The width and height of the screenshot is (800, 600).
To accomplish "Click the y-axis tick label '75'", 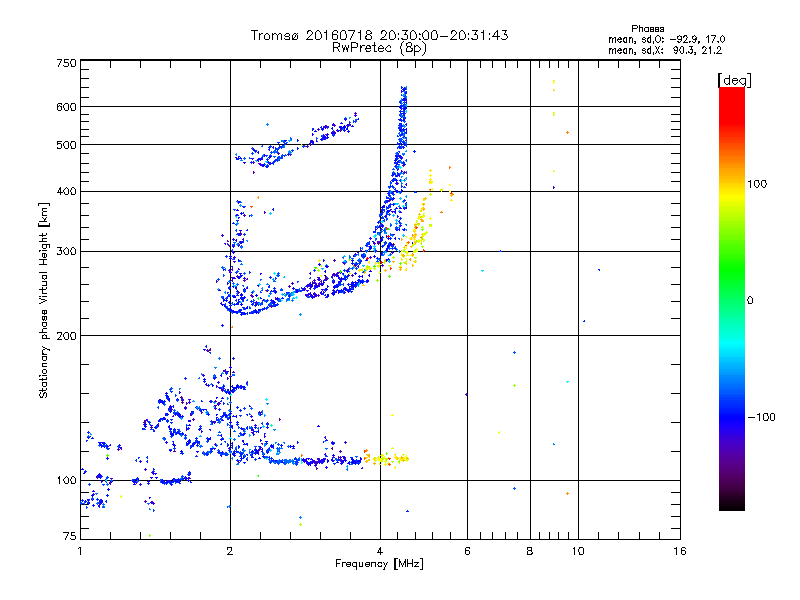I will [x=70, y=536].
